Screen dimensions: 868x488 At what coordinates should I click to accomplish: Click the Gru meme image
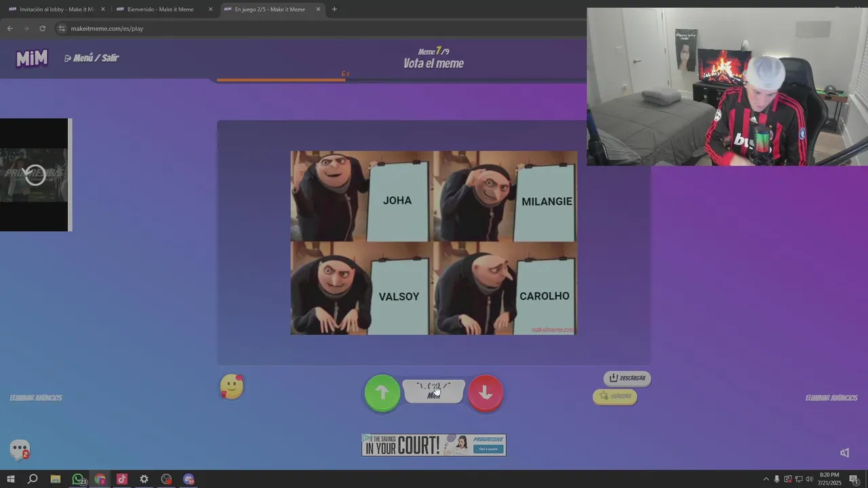tap(434, 243)
